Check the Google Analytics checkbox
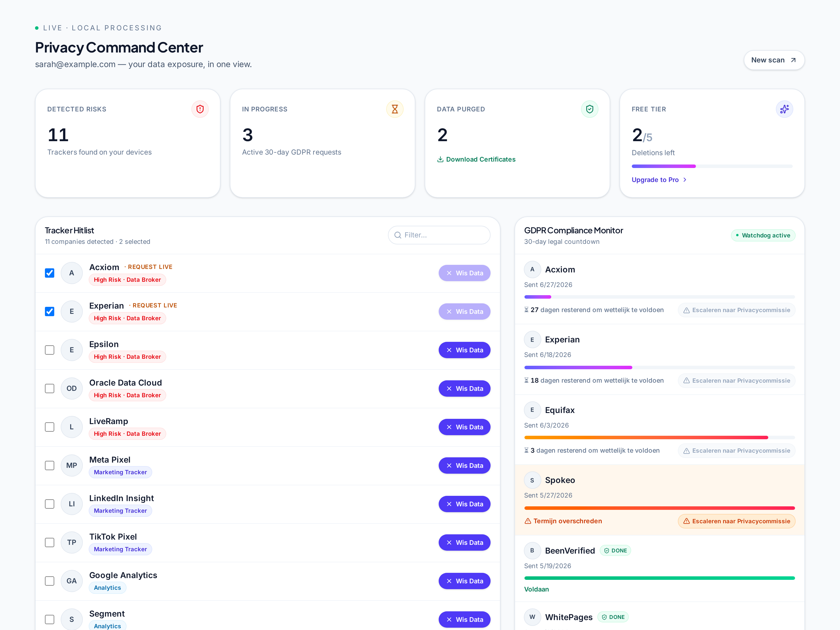 (x=50, y=581)
